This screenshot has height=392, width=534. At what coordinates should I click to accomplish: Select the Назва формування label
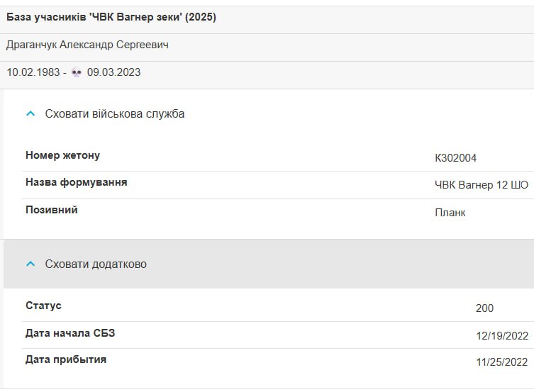77,182
